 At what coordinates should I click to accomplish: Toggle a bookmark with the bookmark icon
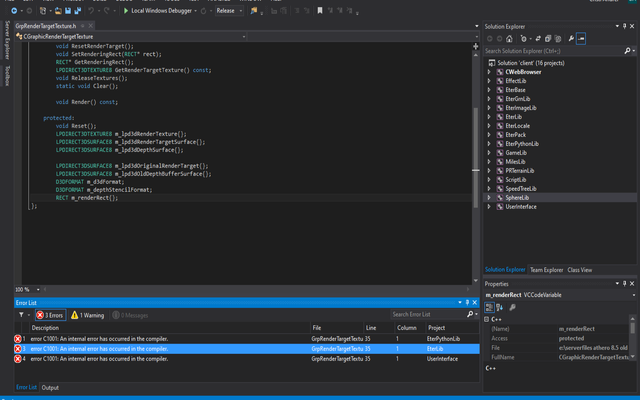point(320,11)
